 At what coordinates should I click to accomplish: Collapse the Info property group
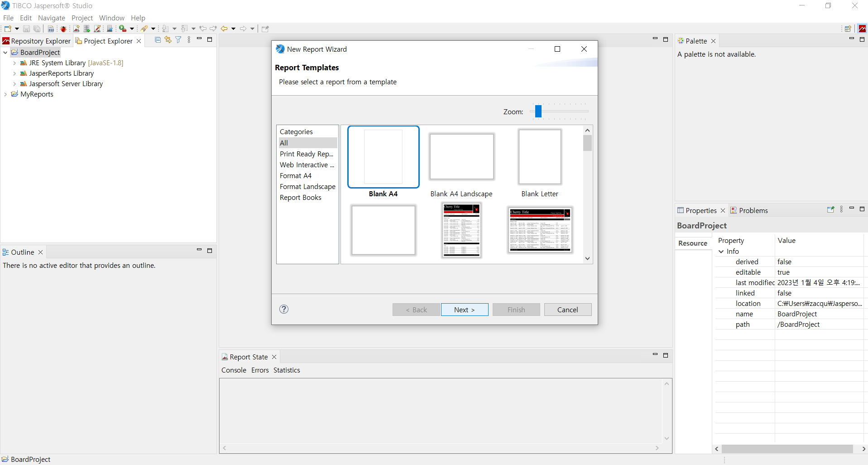(721, 252)
